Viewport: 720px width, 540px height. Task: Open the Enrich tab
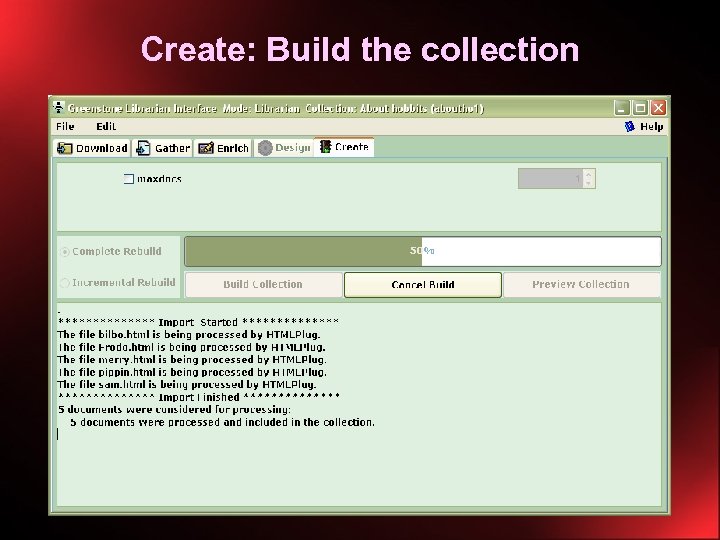[223, 148]
